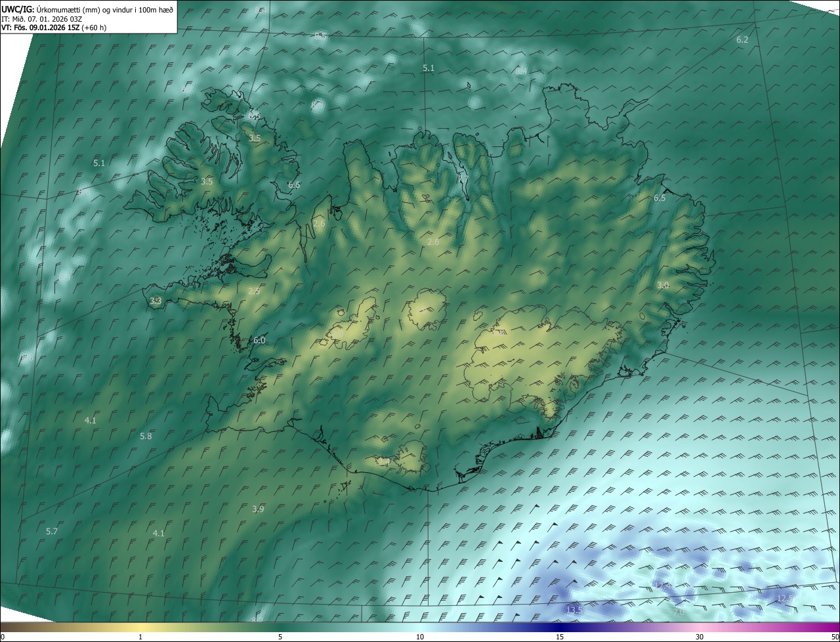Click the 30 tick label on the color scale
Screen dimensions: 840x642
click(x=700, y=637)
